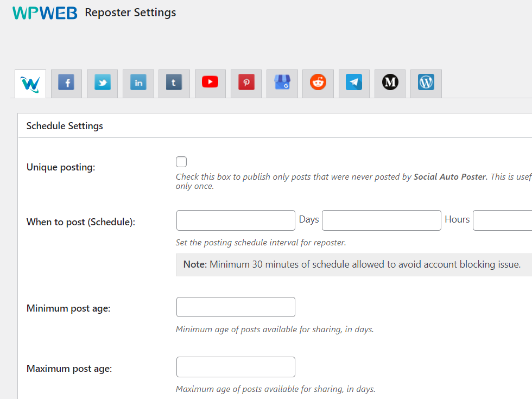Focus the schedule Hours input field

382,220
